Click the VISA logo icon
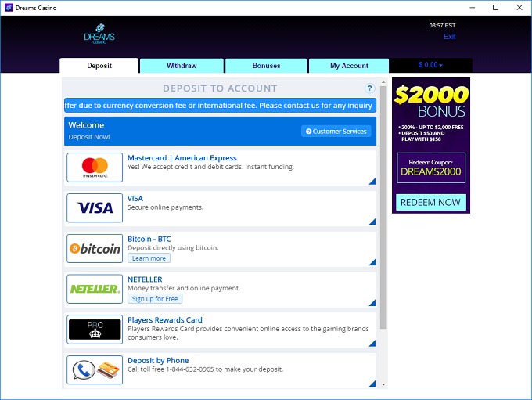The width and height of the screenshot is (532, 400). 95,207
